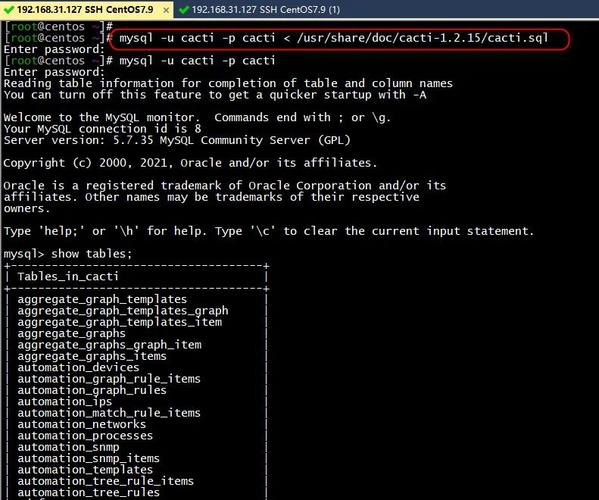Viewport: 599px width, 500px height.
Task: Click the 'Copyright (c) 2000, 2021' line
Action: [190, 163]
